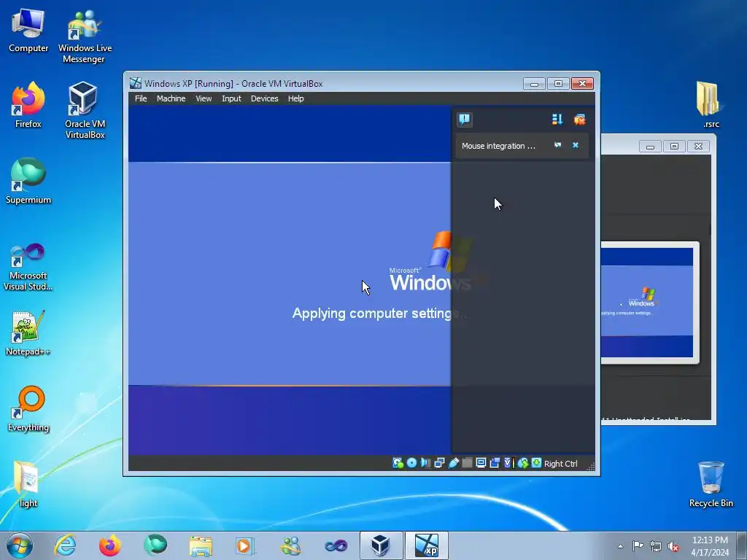
Task: Select the .rsrc folder on desktop
Action: coord(711,105)
